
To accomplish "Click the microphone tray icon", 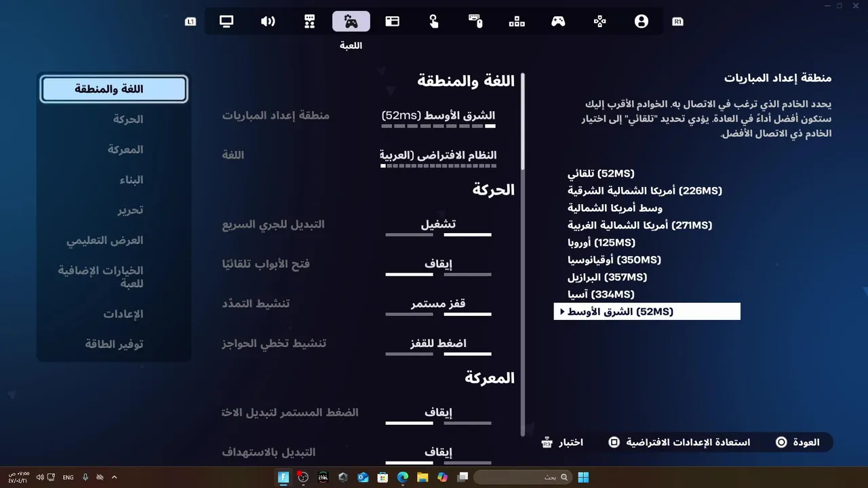I will coord(85,477).
